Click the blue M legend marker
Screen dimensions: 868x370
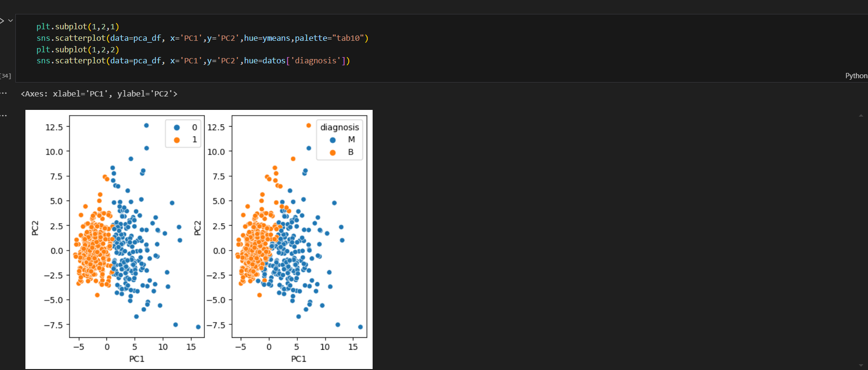click(333, 140)
